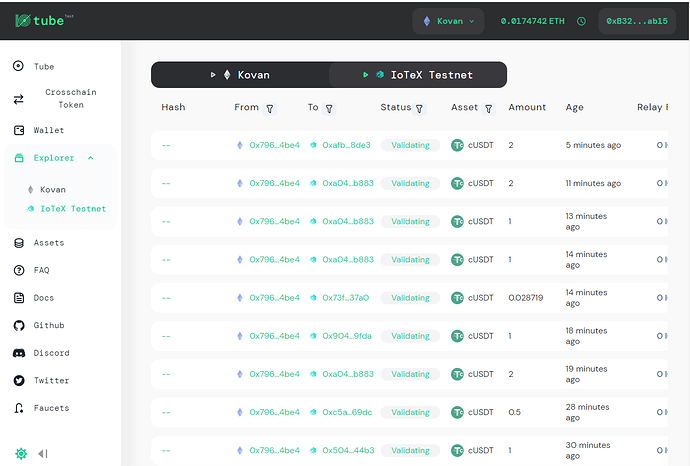Screen dimensions: 690x466
Task: Collapse the sidebar with the arrow icon
Action: (43, 454)
